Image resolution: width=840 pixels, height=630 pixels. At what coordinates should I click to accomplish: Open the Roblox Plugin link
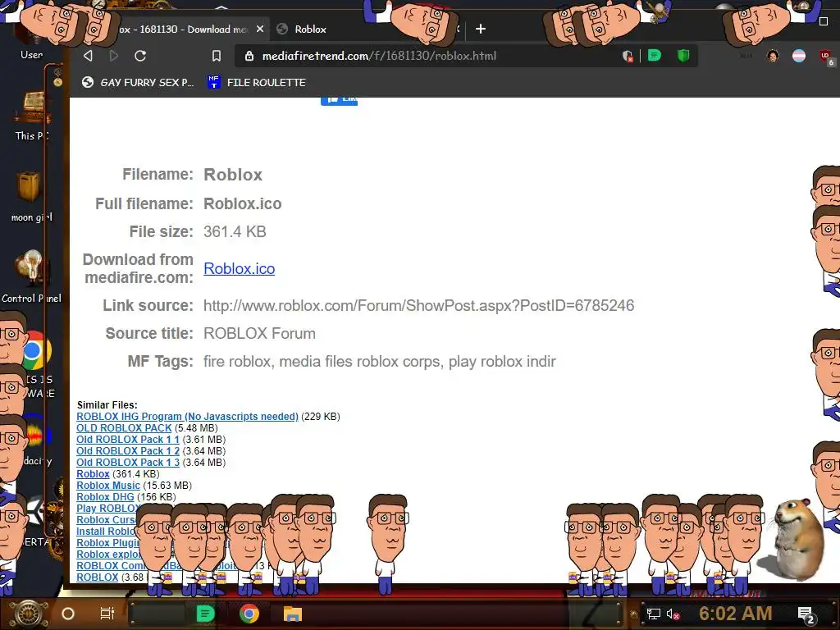[x=107, y=543]
